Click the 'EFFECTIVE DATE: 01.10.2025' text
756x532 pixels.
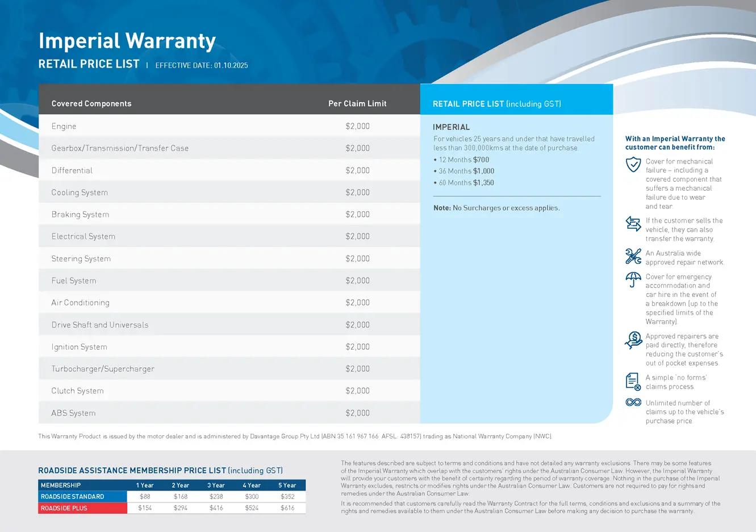click(202, 65)
